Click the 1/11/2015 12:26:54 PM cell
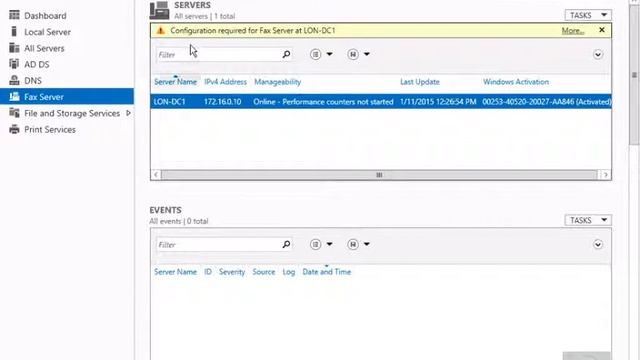640x360 pixels. pos(438,102)
